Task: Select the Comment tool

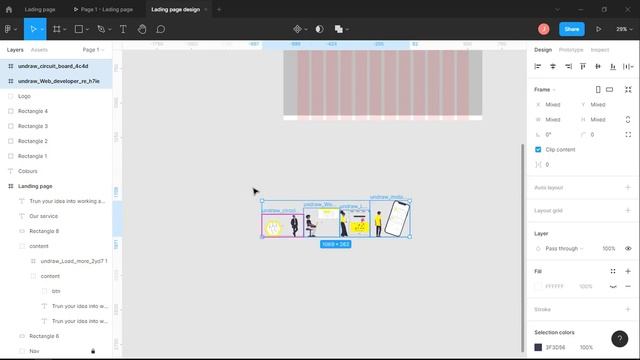Action: 160,29
